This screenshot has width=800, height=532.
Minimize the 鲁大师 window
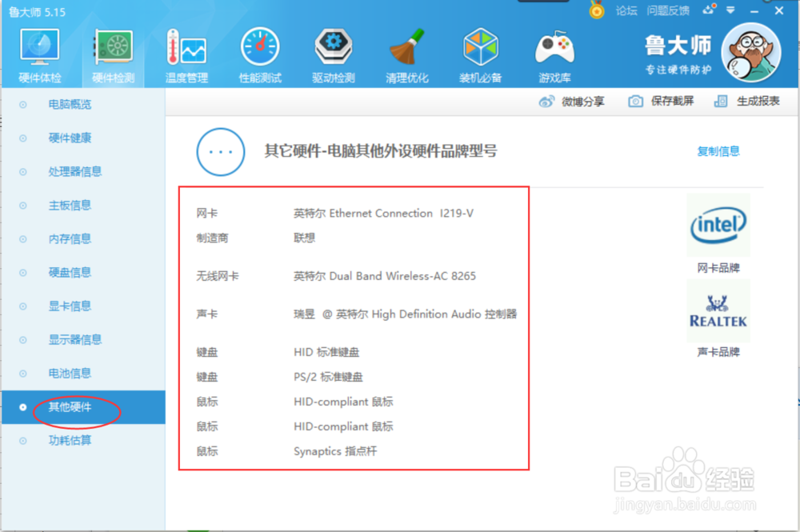tap(754, 10)
